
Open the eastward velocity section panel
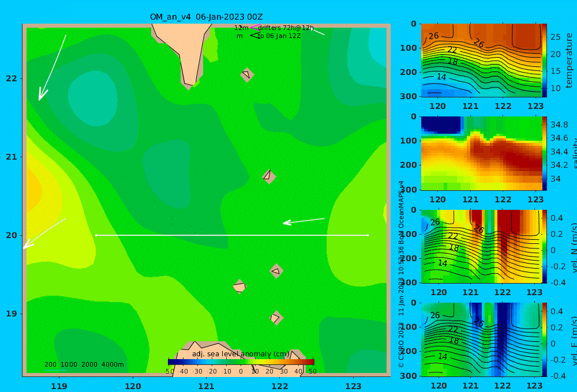coord(481,340)
